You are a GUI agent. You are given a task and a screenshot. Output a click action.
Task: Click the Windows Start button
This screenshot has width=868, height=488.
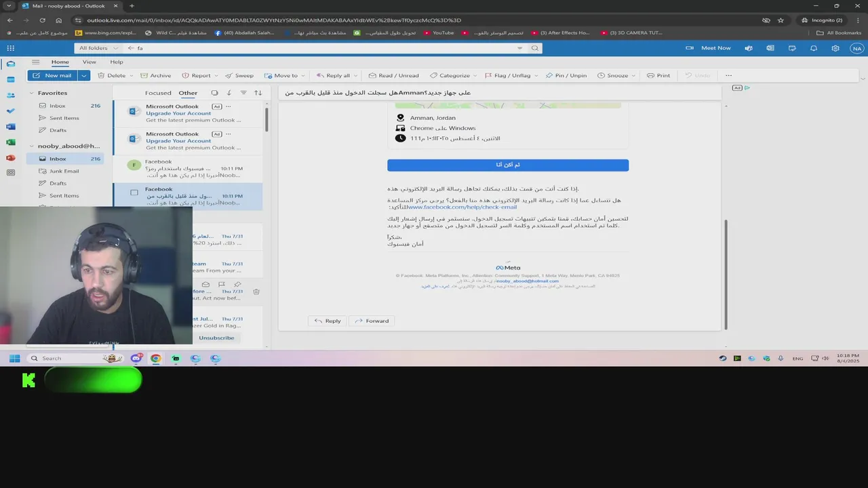[x=15, y=359]
